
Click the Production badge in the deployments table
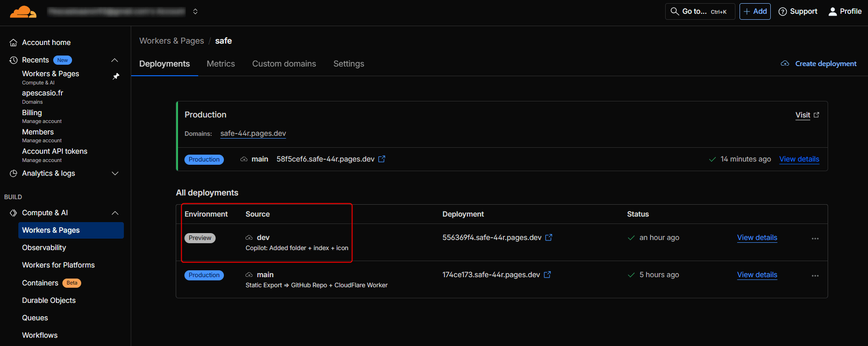[x=204, y=275]
